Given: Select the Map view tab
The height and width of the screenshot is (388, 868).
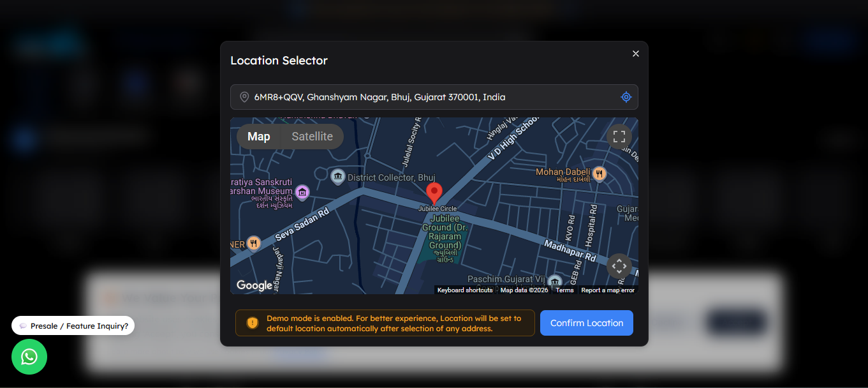Looking at the screenshot, I should tap(259, 137).
